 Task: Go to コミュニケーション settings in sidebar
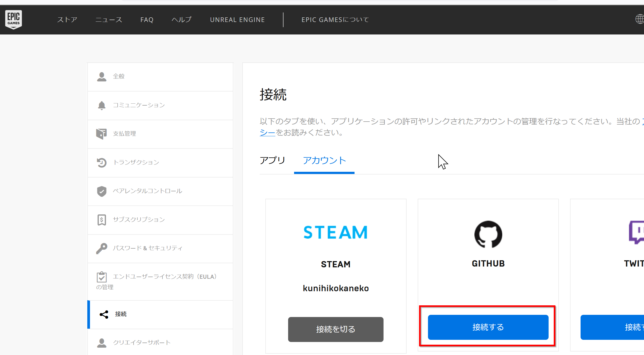click(160, 106)
